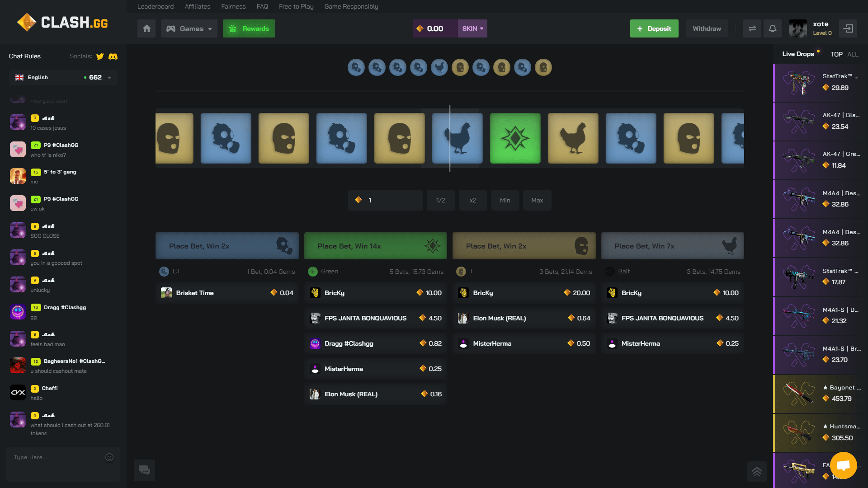The image size is (868, 488).
Task: Open the xote profile avatar
Action: point(798,28)
